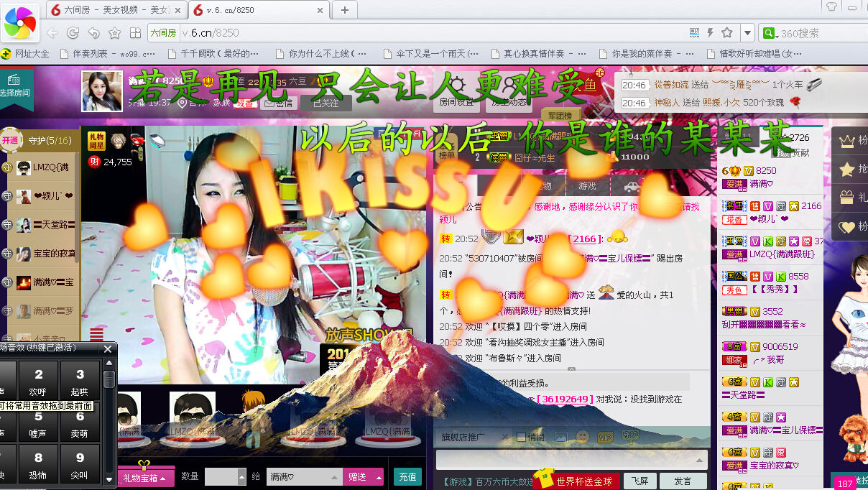Click the 军团榜 label
The image size is (868, 490).
(x=560, y=116)
